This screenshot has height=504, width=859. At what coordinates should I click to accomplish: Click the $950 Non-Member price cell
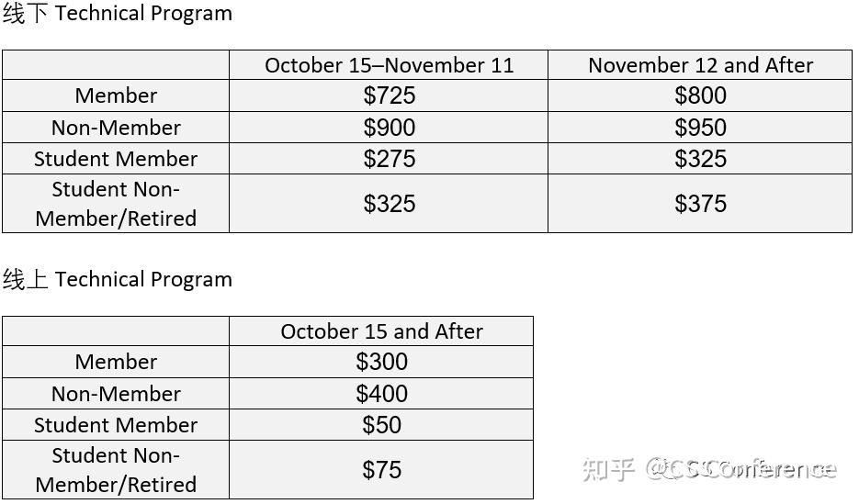[700, 128]
